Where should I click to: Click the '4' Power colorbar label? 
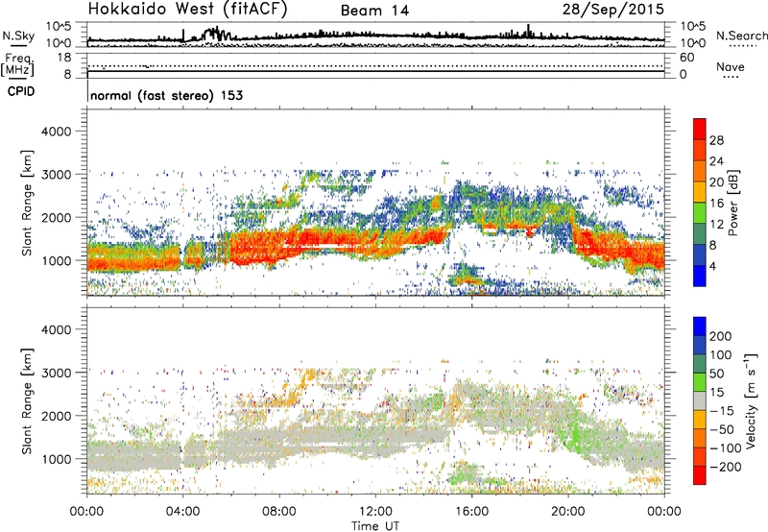(x=712, y=266)
